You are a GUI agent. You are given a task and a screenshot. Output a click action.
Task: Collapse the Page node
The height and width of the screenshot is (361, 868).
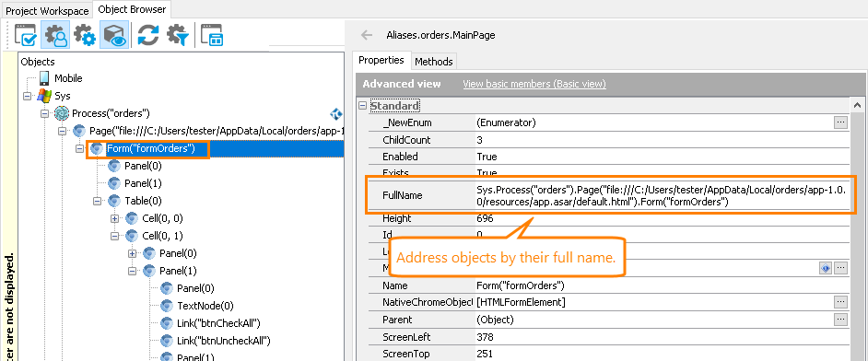pos(62,132)
